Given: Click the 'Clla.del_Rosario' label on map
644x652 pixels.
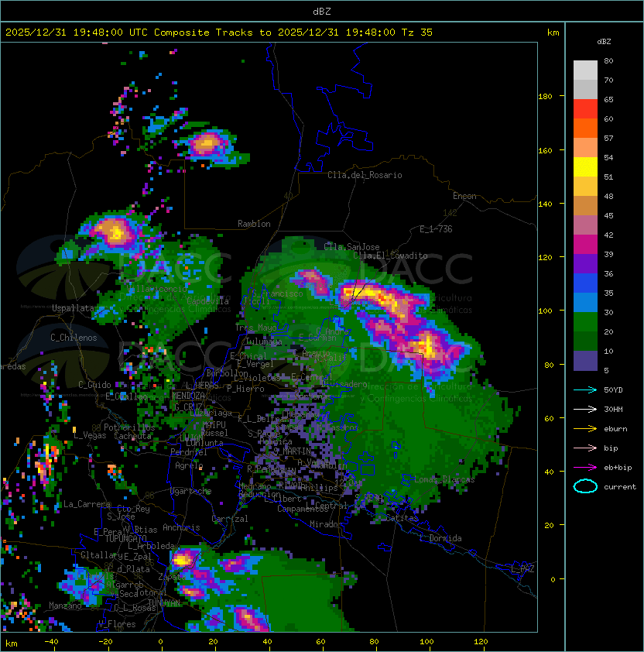Looking at the screenshot, I should 365,175.
